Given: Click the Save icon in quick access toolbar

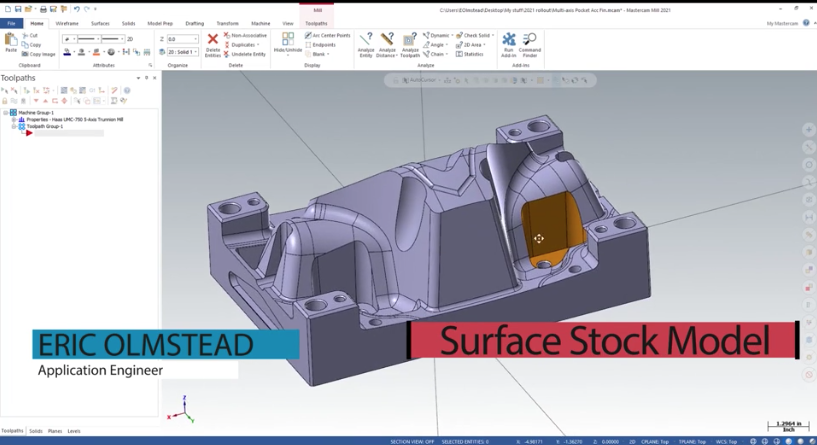Looking at the screenshot, I should pos(18,9).
